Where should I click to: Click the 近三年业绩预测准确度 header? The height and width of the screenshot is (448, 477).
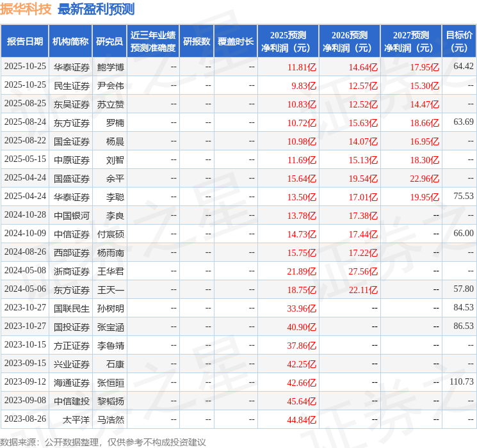pyautogui.click(x=153, y=41)
